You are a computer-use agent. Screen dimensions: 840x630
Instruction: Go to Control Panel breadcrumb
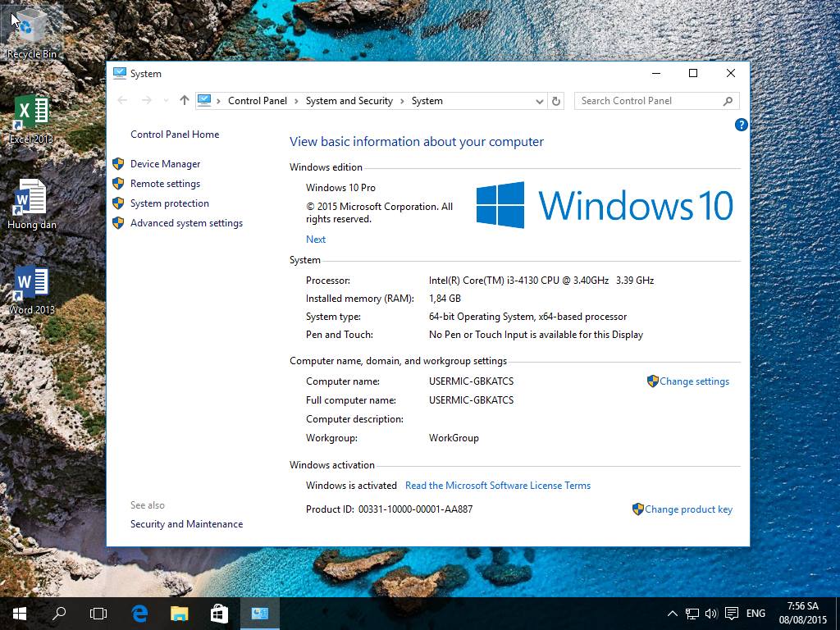[x=257, y=101]
